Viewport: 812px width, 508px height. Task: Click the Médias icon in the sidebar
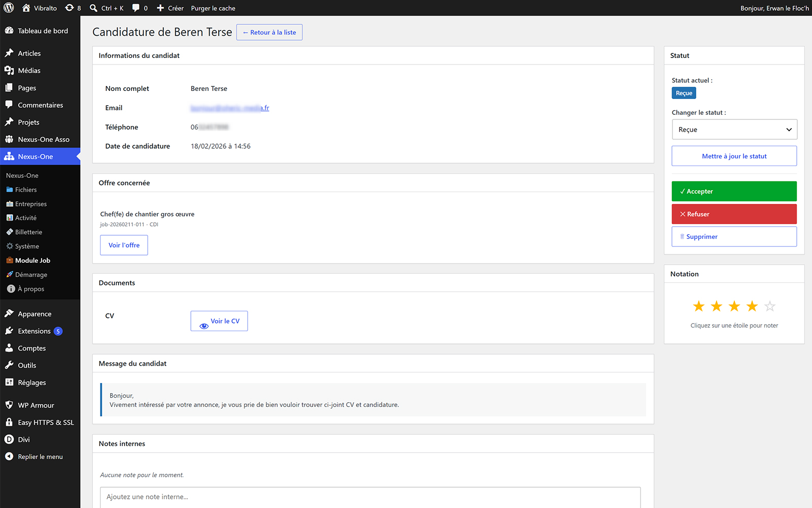coord(9,70)
